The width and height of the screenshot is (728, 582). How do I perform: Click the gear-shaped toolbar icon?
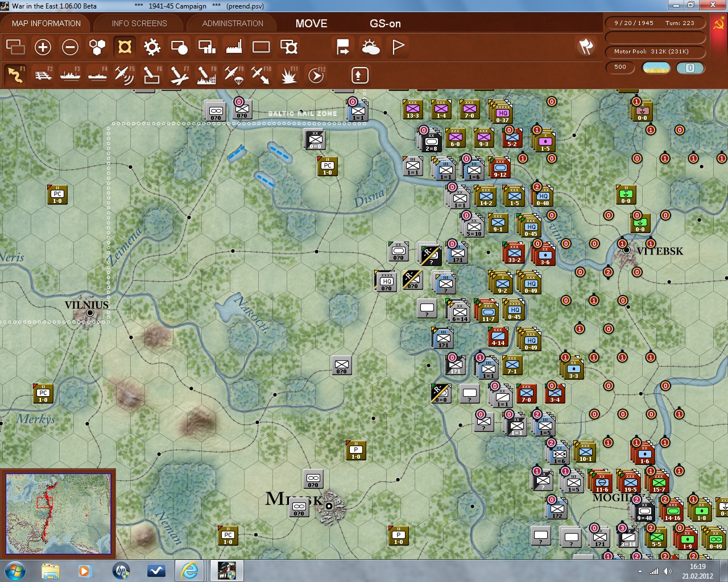click(152, 47)
